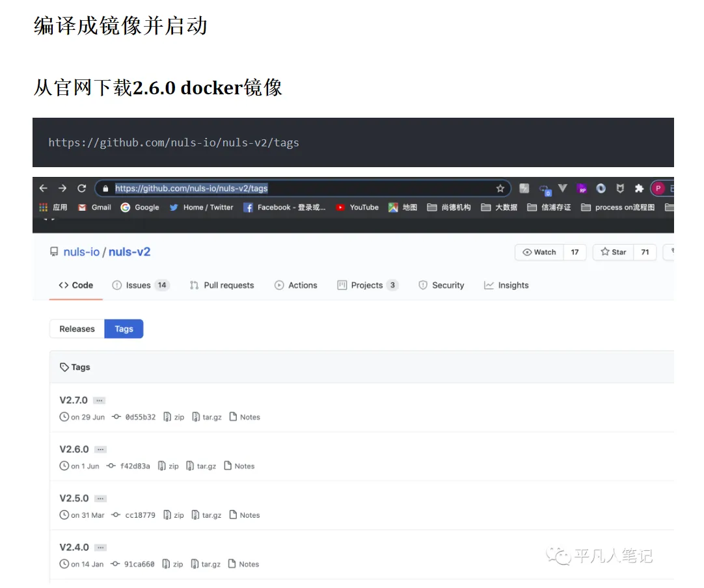Viewport: 704px width, 588px height.
Task: Download the V2.6.0 zip archive
Action: tap(169, 466)
